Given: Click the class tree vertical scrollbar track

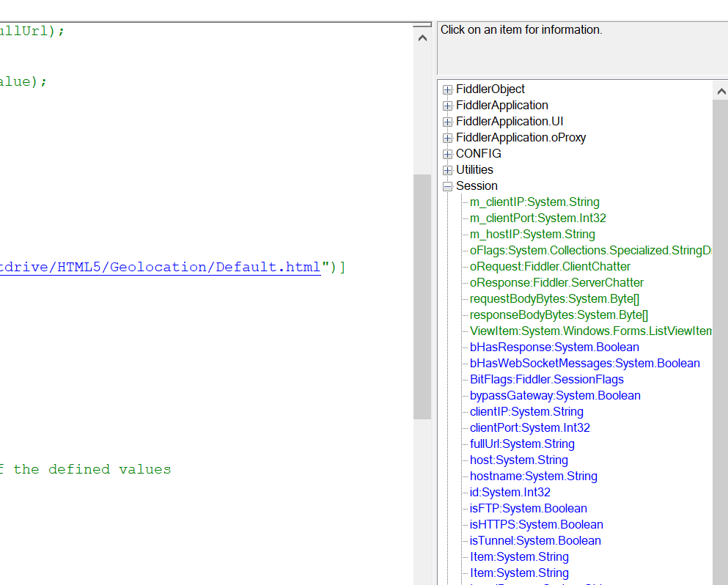Looking at the screenshot, I should pyautogui.click(x=721, y=342).
